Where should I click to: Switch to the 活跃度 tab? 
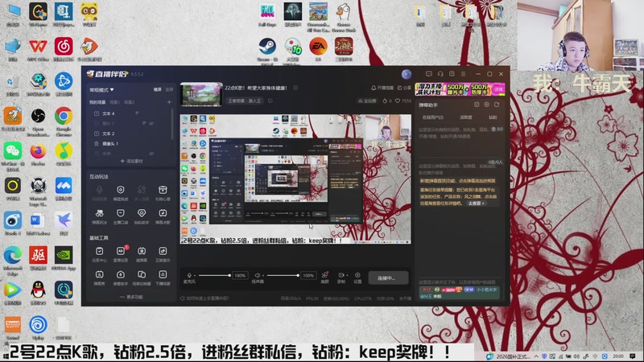(466, 117)
